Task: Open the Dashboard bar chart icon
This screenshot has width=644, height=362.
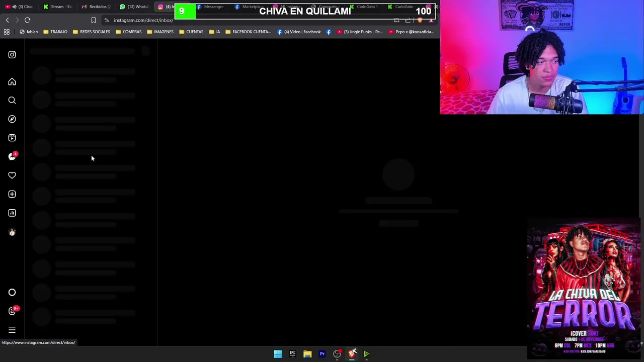Action: tap(12, 213)
